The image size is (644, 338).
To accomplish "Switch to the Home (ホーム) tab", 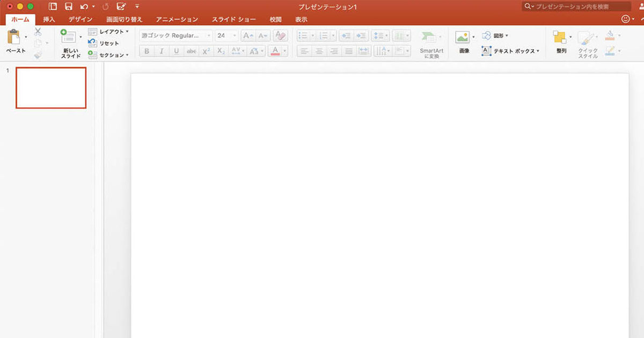I will click(20, 19).
